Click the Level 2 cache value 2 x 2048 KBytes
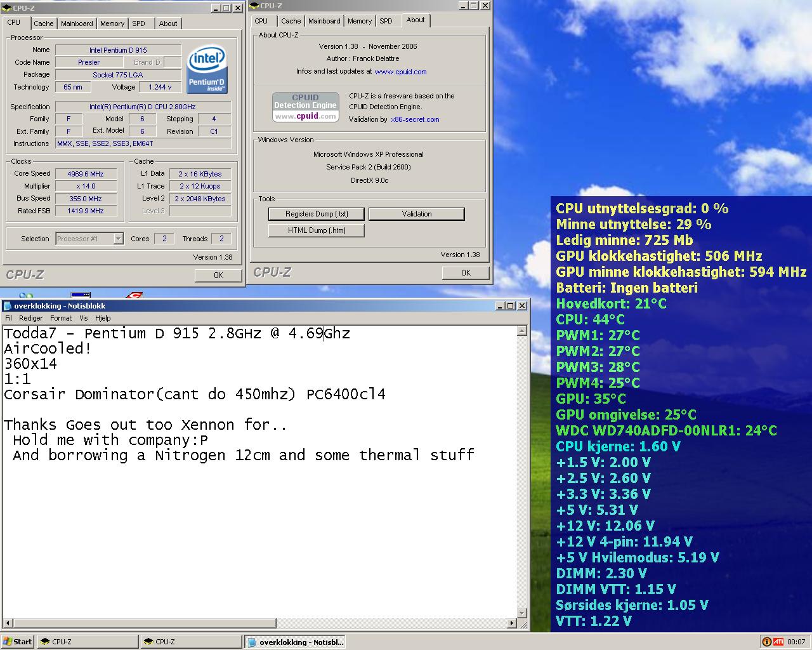 pyautogui.click(x=200, y=199)
